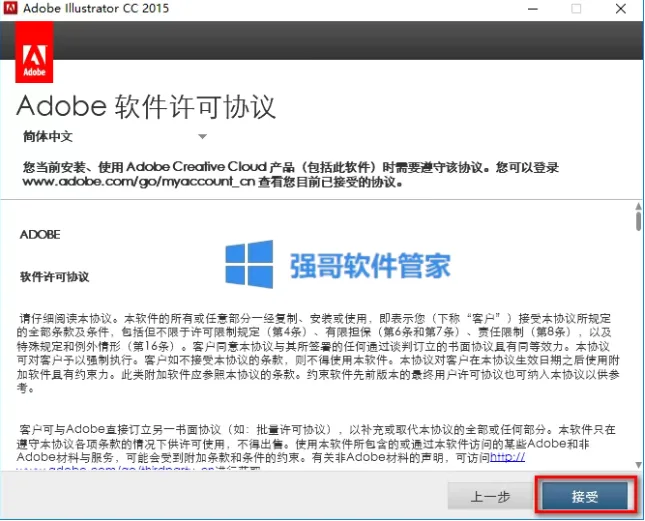This screenshot has width=645, height=521.
Task: Click the paragraph starting with 客户可与Adobe直接订立
Action: [x=316, y=449]
